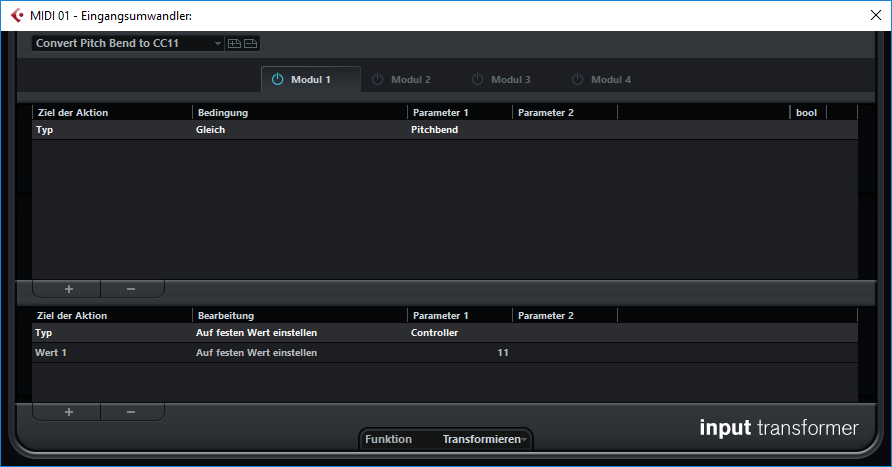Toggle Modul 2 power button
Screen dimensions: 892x467
[378, 79]
